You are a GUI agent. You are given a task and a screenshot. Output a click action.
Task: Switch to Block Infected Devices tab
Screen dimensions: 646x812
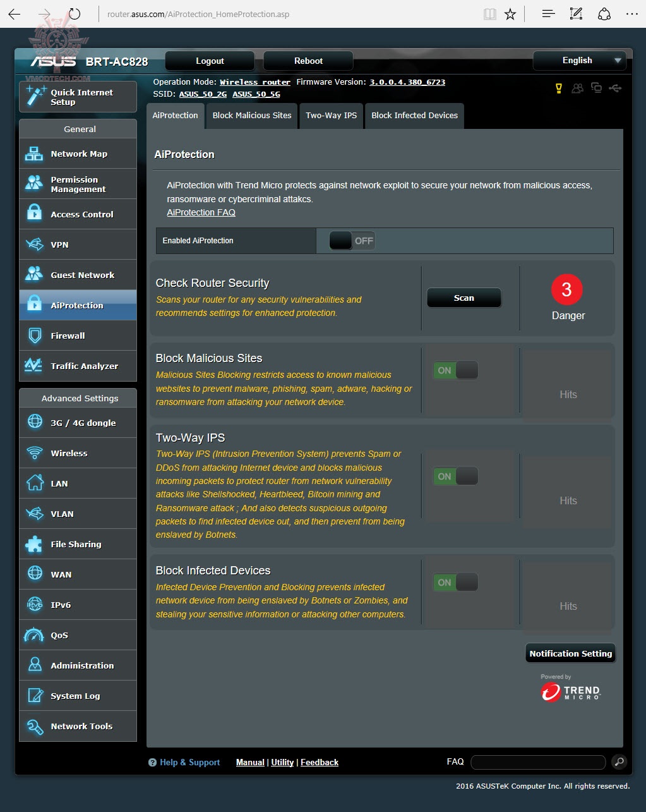[414, 116]
